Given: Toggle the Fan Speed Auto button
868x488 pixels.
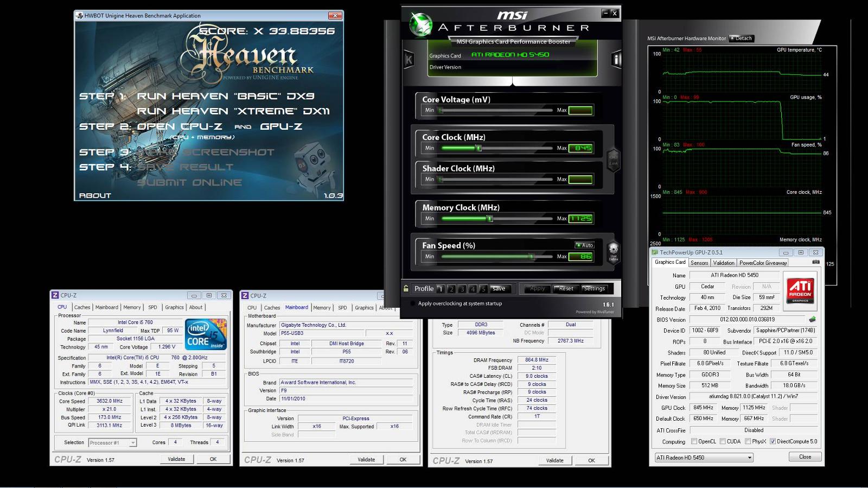Looking at the screenshot, I should point(584,245).
